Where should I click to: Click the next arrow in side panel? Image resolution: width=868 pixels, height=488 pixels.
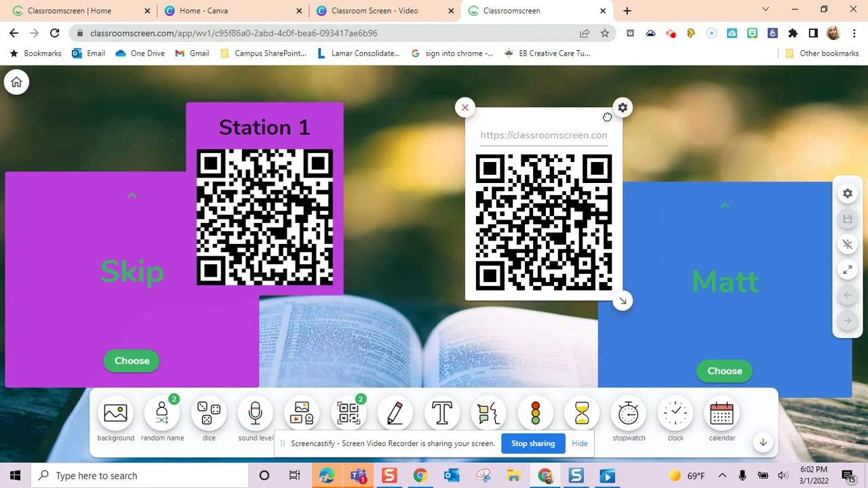click(848, 321)
